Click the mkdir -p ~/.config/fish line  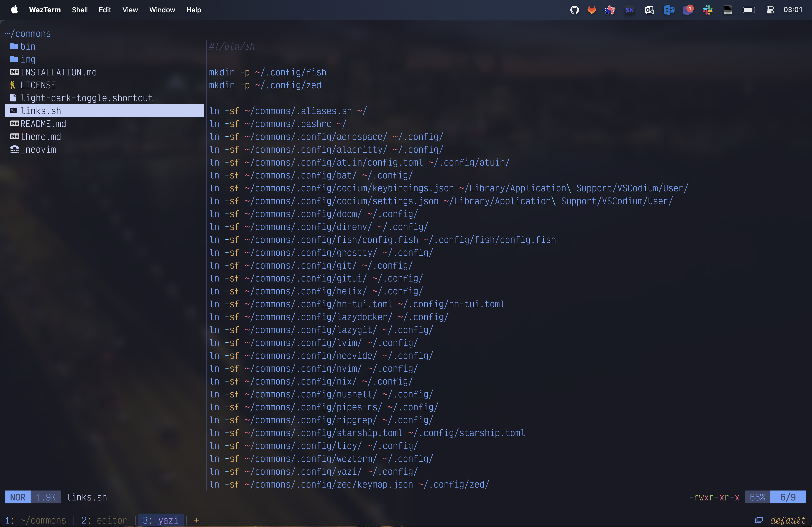click(x=268, y=72)
